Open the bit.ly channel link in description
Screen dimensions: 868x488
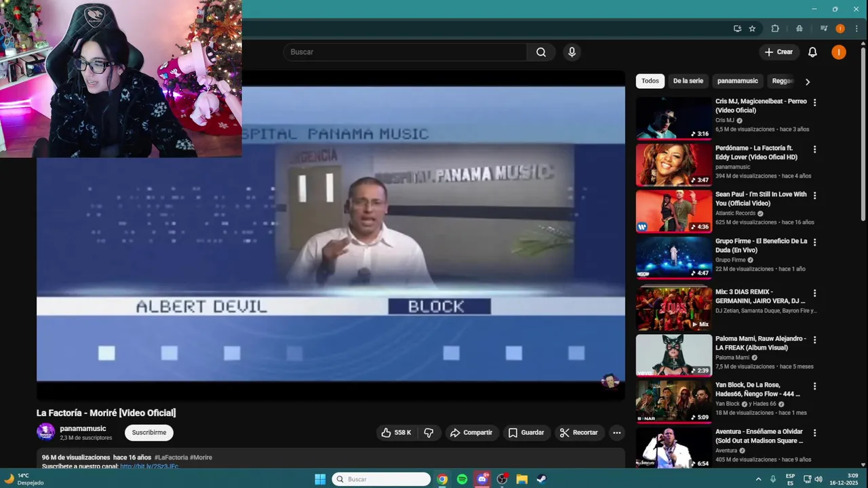coord(149,466)
